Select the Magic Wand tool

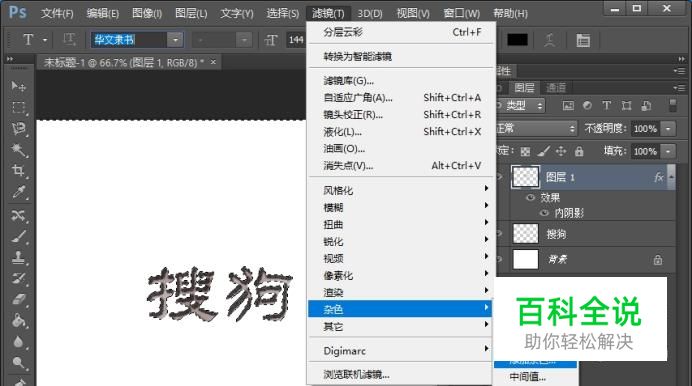coord(18,150)
